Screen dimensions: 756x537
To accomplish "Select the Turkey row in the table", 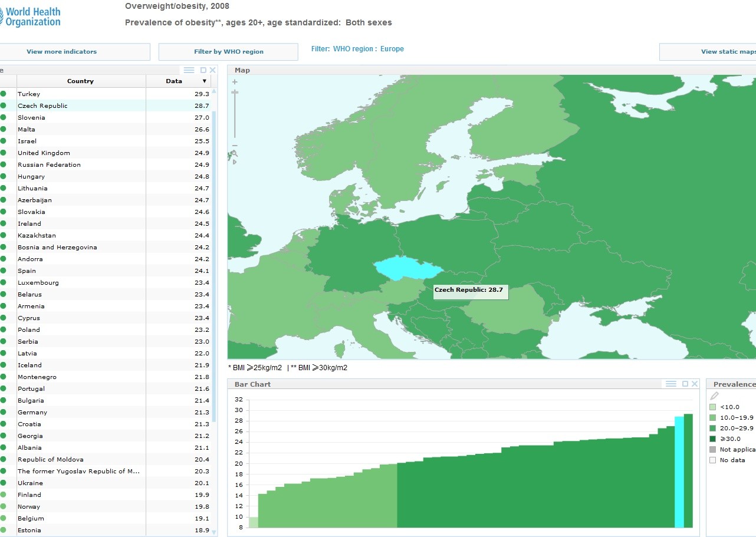I will [x=106, y=94].
